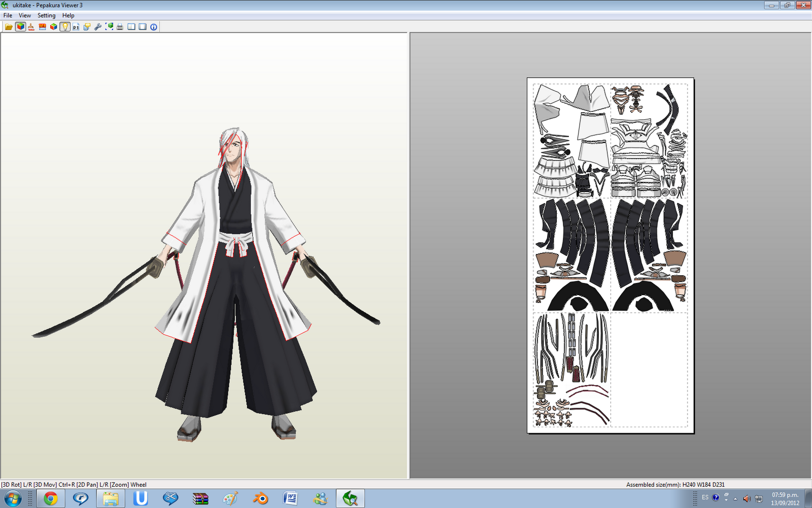Click the P.1 page number icon
This screenshot has height=508, width=812.
(x=76, y=27)
